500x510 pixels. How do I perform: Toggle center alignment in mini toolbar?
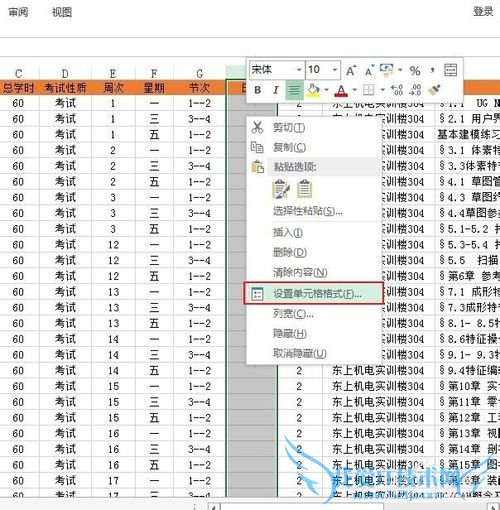(x=294, y=90)
